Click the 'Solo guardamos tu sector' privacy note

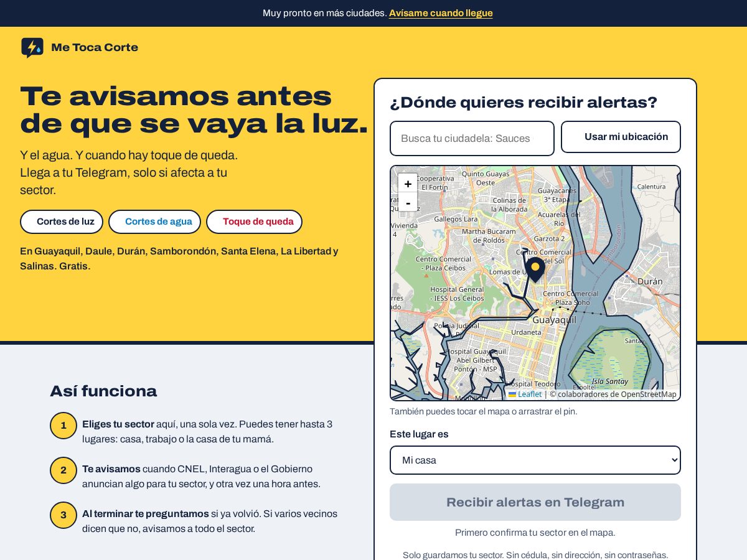[535, 555]
